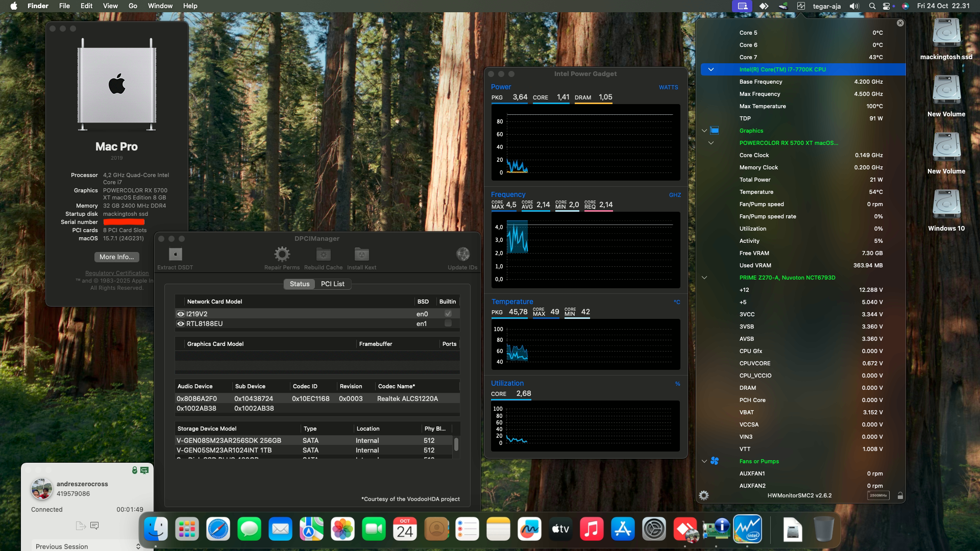Collapse the PRIME Z270-A Nuvoton group
Screen dimensions: 980x551
(x=704, y=278)
